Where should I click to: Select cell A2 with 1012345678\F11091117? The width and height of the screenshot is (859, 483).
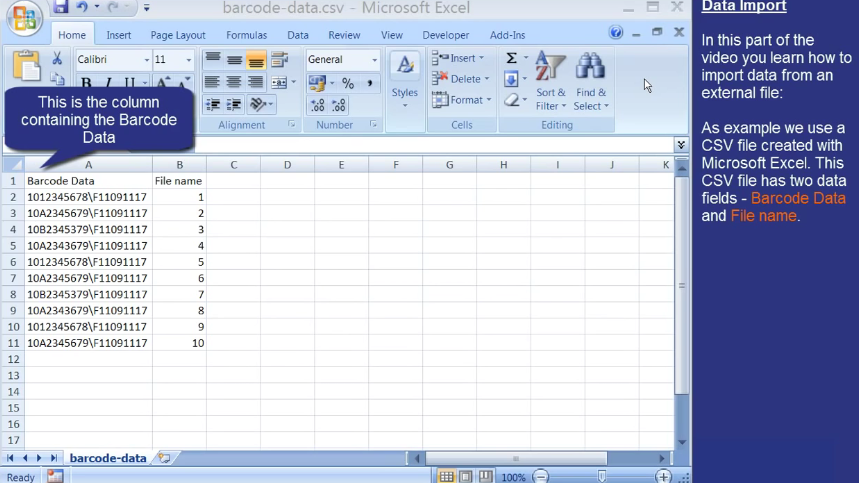click(x=88, y=197)
